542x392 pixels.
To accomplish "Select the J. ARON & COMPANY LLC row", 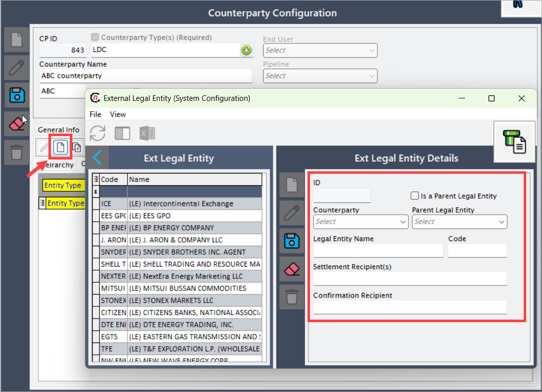I will (x=177, y=240).
